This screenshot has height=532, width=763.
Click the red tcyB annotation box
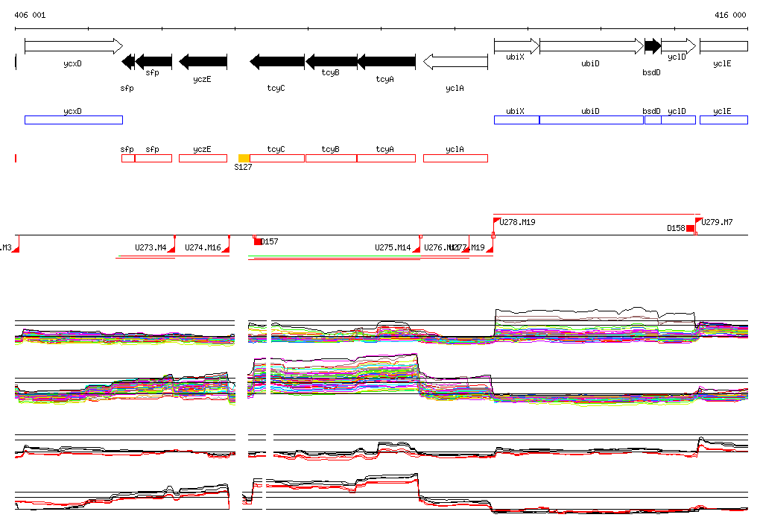(332, 158)
